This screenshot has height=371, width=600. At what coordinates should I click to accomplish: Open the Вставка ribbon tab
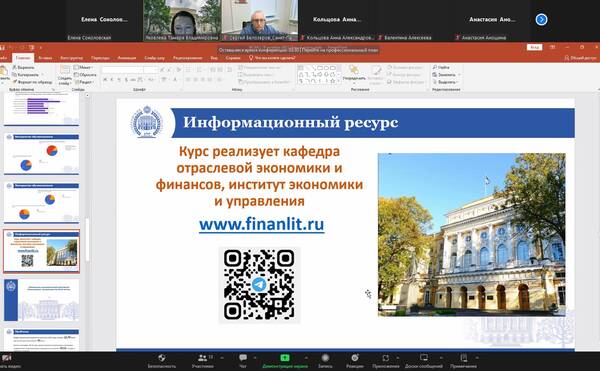(x=45, y=58)
